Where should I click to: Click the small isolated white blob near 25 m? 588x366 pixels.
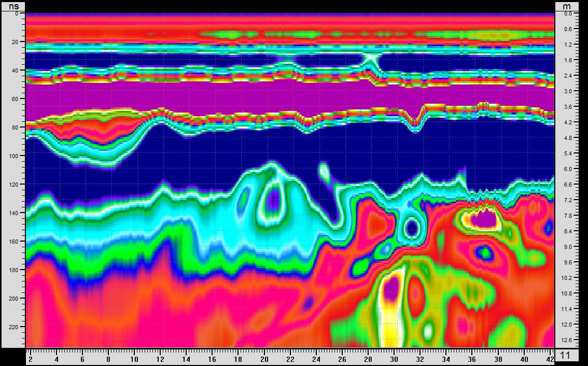coord(325,170)
